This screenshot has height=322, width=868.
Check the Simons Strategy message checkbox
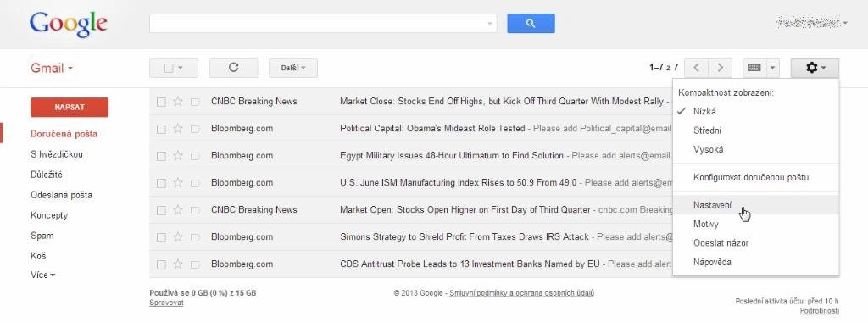pyautogui.click(x=161, y=237)
